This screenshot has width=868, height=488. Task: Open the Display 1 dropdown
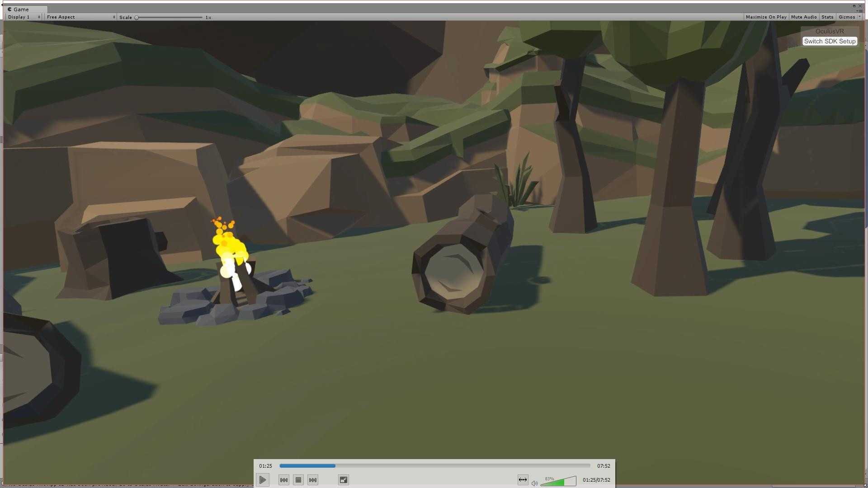(24, 17)
